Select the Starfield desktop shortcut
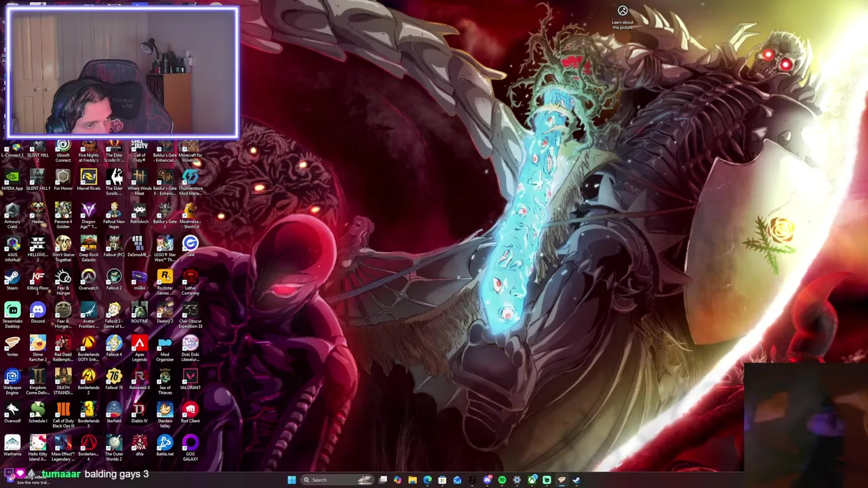Screen dimensions: 868x488 114,413
